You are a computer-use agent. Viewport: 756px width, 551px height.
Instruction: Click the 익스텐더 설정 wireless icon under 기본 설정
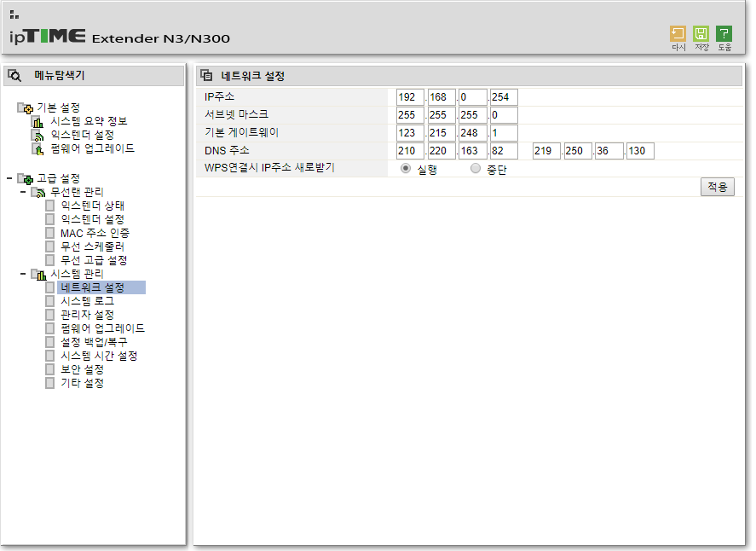38,135
